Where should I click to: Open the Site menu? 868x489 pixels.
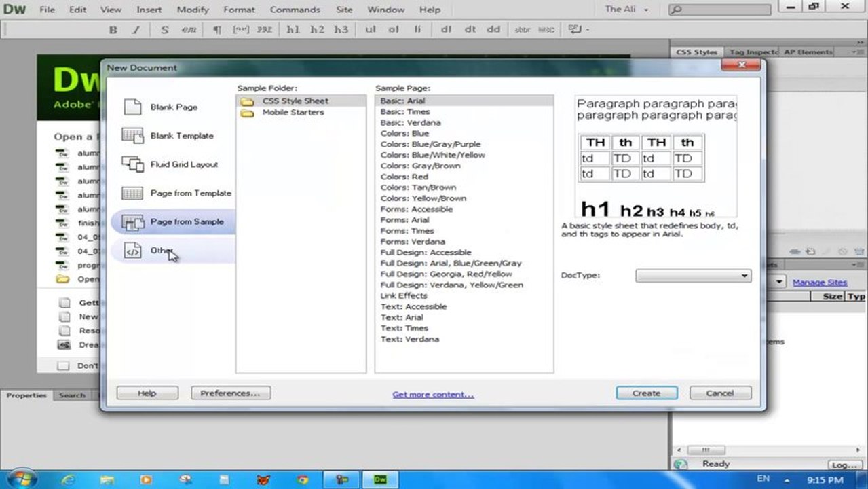[344, 10]
